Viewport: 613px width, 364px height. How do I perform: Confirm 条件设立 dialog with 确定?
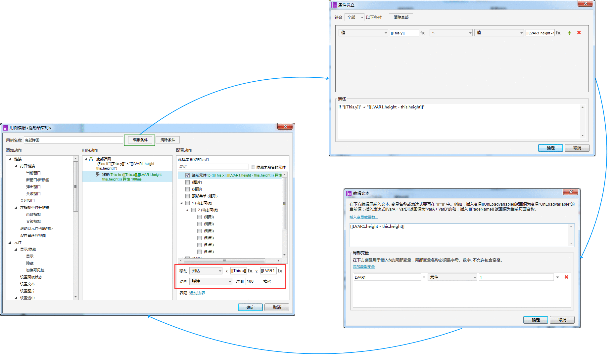click(550, 148)
